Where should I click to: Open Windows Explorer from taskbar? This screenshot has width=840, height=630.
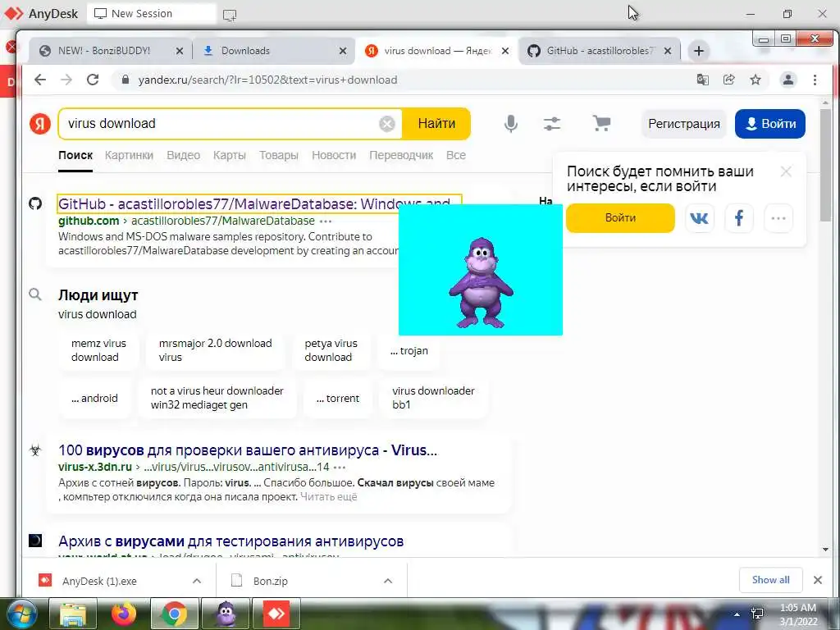pyautogui.click(x=73, y=614)
